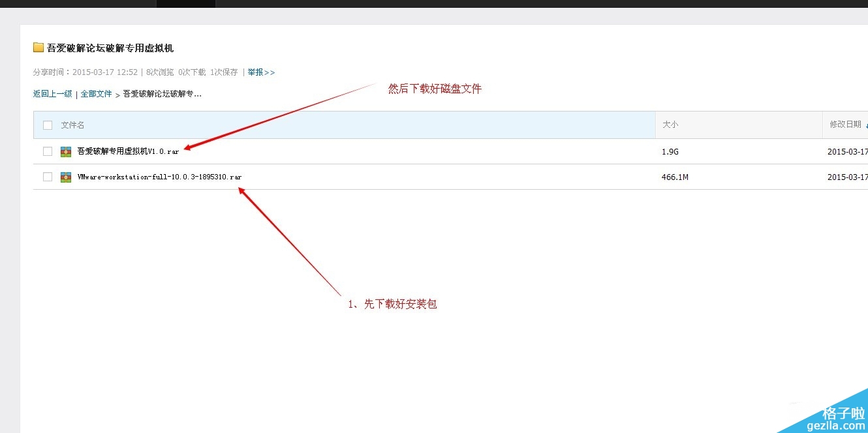868x433 pixels.
Task: Check the box for 吾爱破解专用虚拟机V1.0.rar
Action: click(x=48, y=151)
